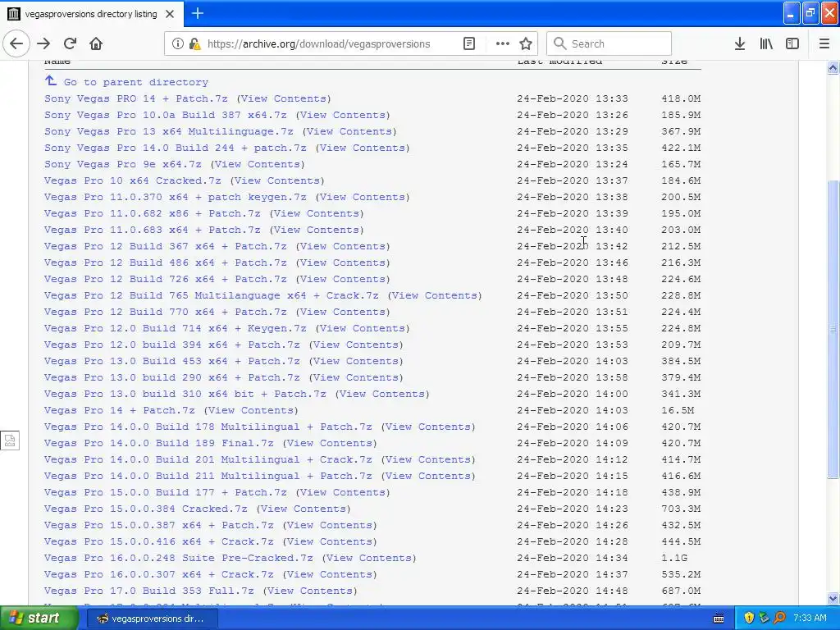This screenshot has width=840, height=630.
Task: Bookmark this page with star icon
Action: [526, 43]
